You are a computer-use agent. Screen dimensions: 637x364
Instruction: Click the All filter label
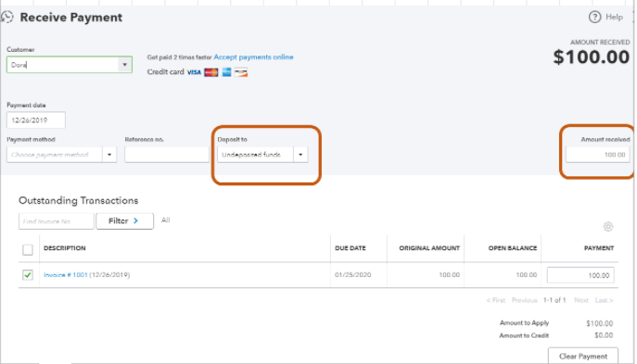click(165, 220)
